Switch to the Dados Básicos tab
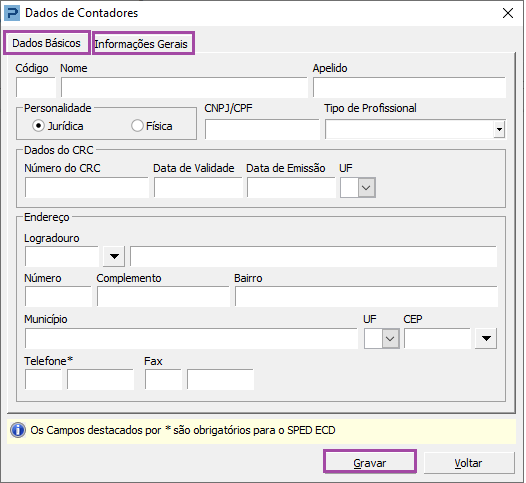526x483 pixels. pyautogui.click(x=47, y=43)
